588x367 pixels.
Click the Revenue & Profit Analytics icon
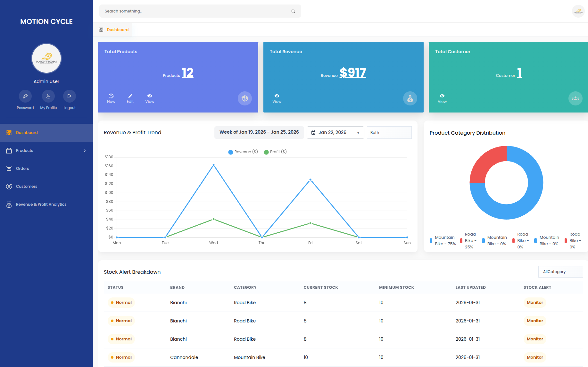point(9,204)
